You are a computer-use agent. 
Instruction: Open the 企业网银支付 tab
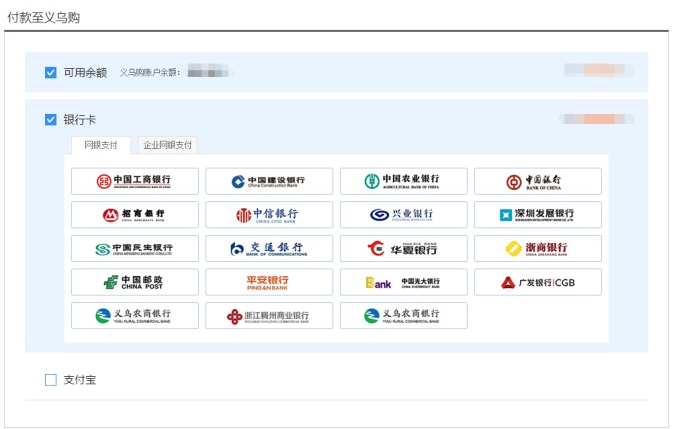pyautogui.click(x=166, y=145)
